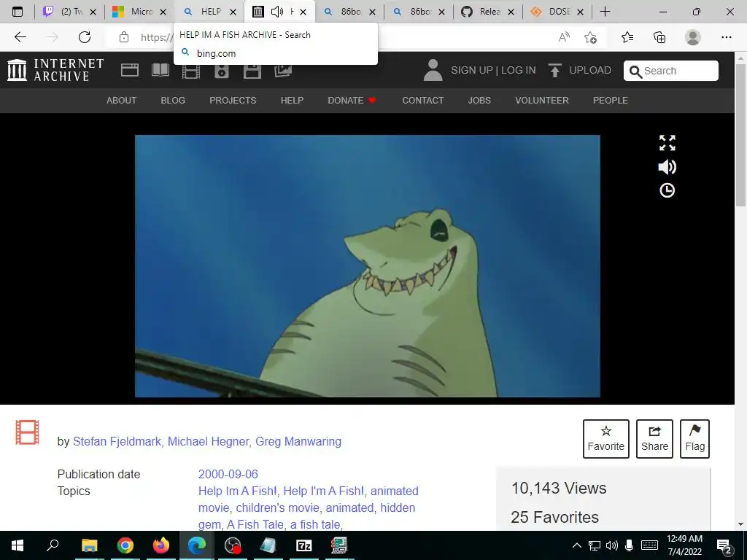This screenshot has height=560, width=747.
Task: Click the Read aloud icon in address bar
Action: (x=564, y=36)
